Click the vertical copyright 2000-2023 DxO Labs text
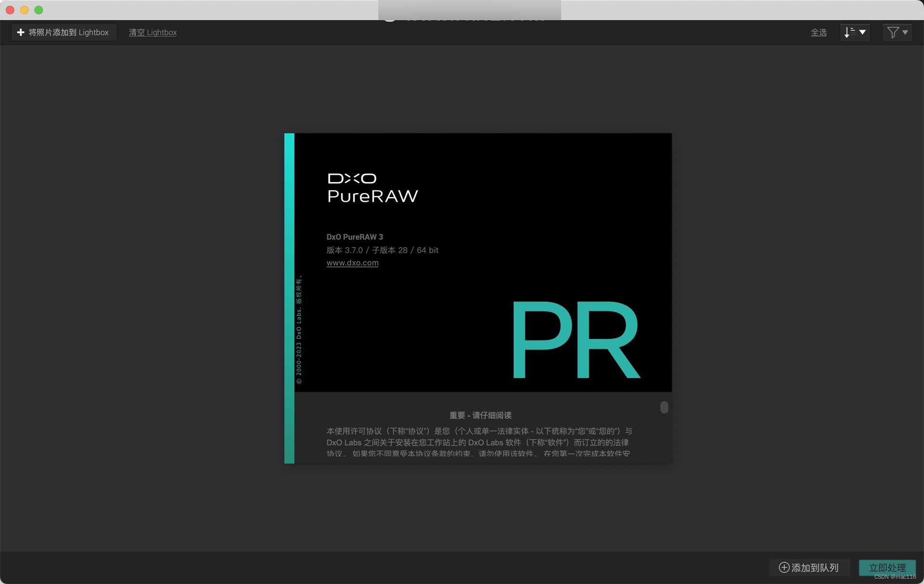 [x=299, y=330]
